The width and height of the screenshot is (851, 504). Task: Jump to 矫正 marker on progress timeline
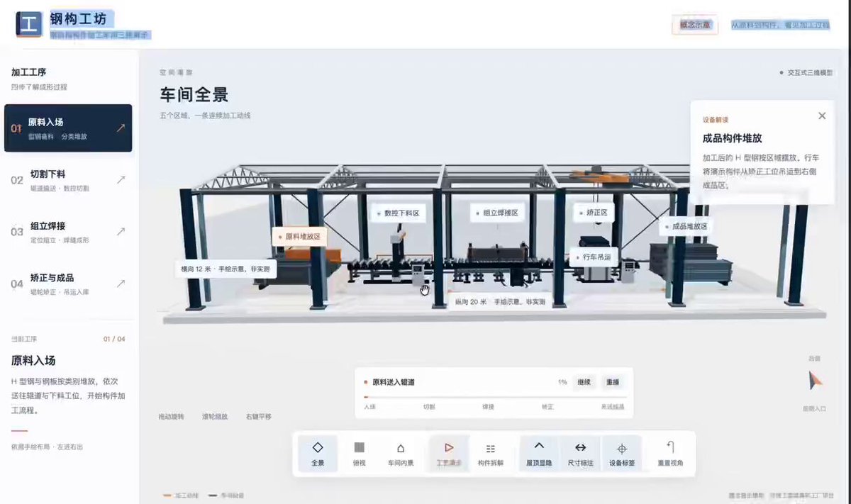pyautogui.click(x=547, y=407)
